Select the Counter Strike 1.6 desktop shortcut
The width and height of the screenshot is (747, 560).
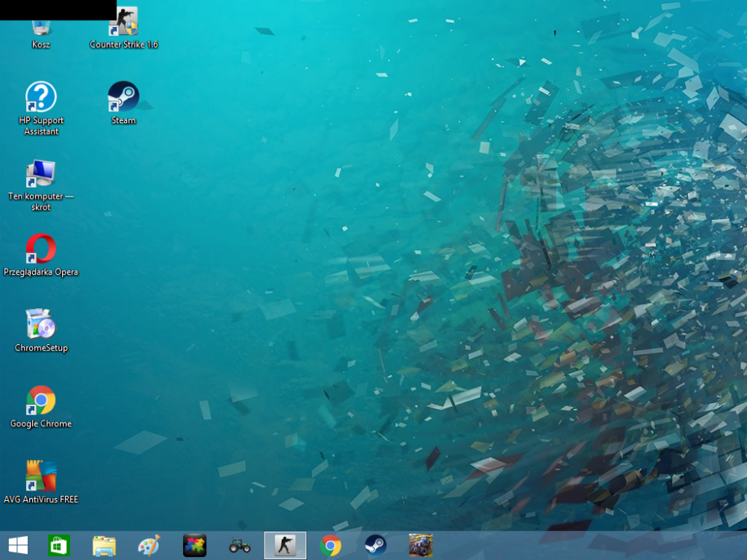click(123, 24)
